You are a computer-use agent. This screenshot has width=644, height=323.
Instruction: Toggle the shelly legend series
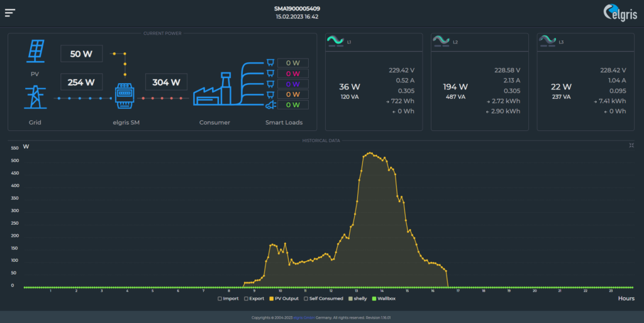350,298
